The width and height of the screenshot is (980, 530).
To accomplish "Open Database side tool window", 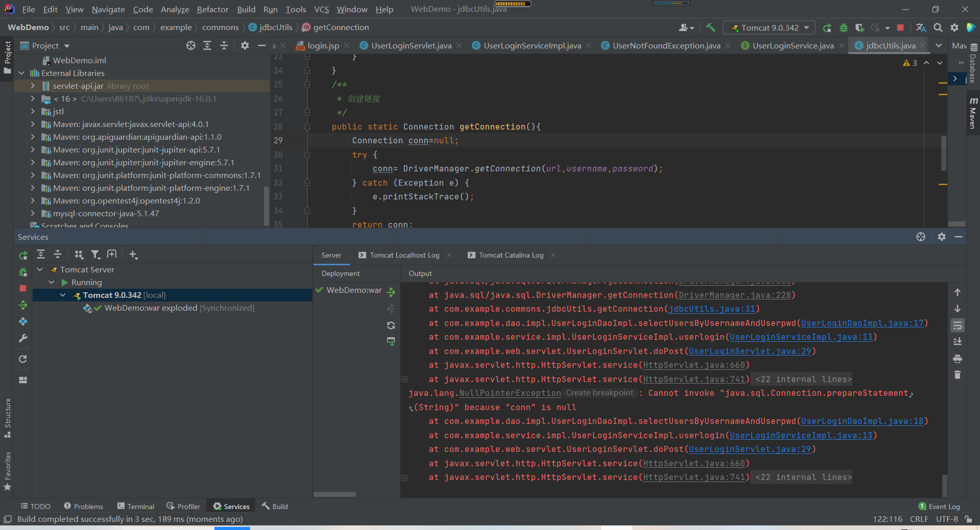I will [x=973, y=64].
